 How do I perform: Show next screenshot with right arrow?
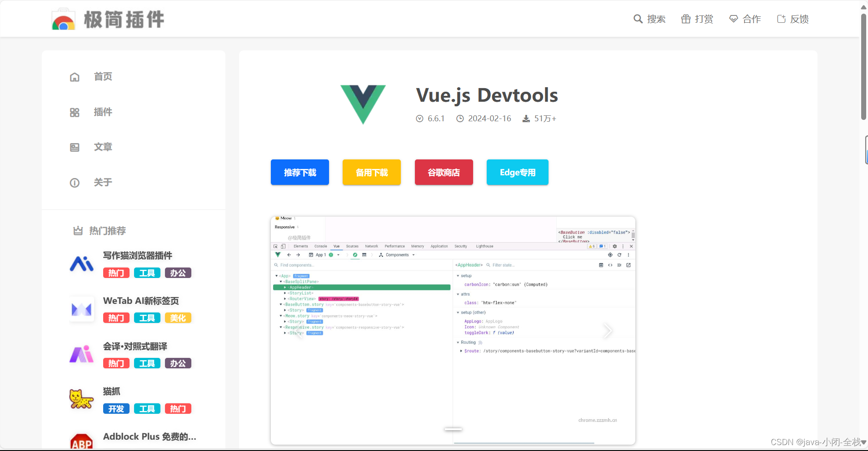pyautogui.click(x=608, y=331)
